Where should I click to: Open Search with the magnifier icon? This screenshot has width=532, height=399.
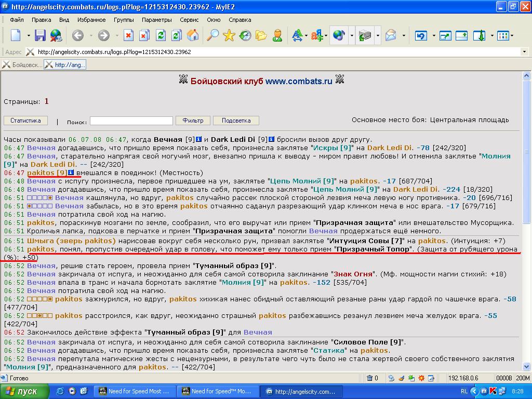[212, 35]
